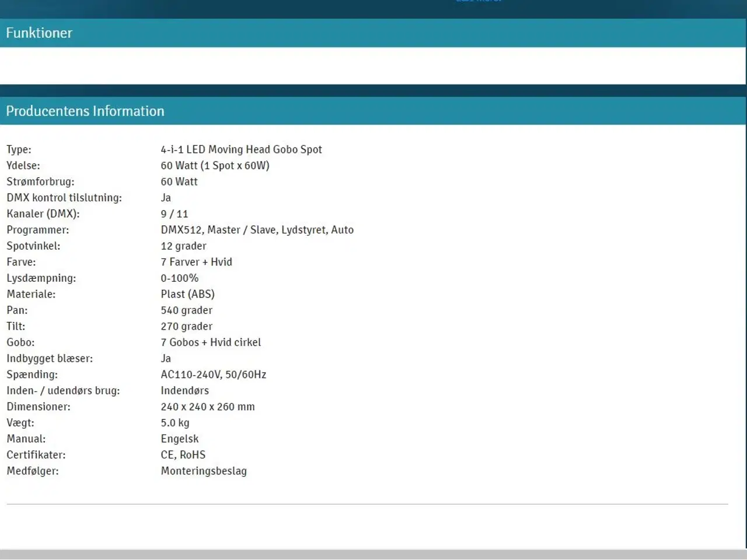
Task: Select the '12 grader' value
Action: click(183, 246)
